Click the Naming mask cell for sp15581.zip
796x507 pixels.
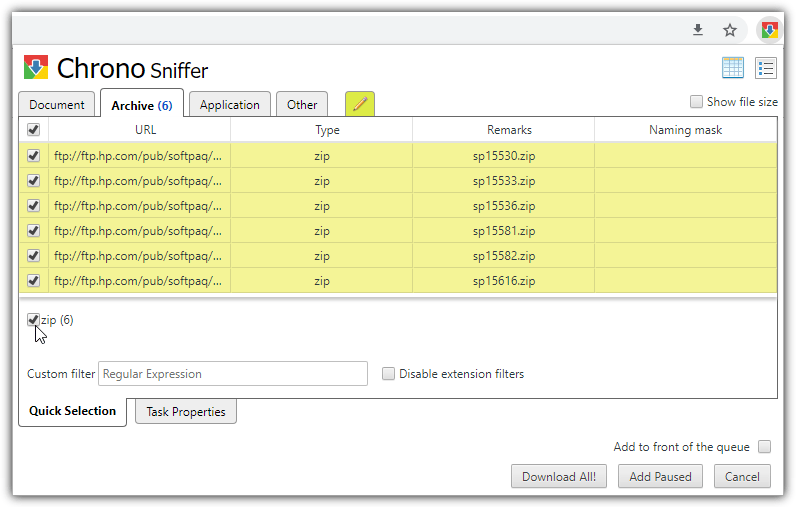[685, 230]
